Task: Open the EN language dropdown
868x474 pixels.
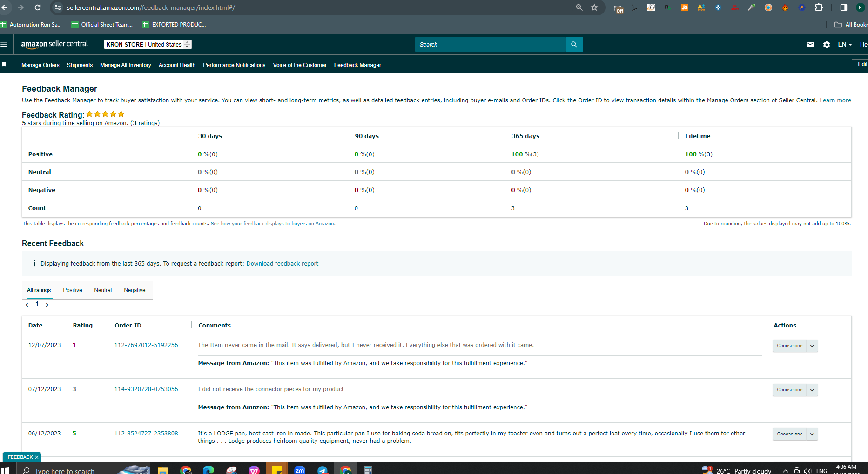Action: tap(845, 45)
